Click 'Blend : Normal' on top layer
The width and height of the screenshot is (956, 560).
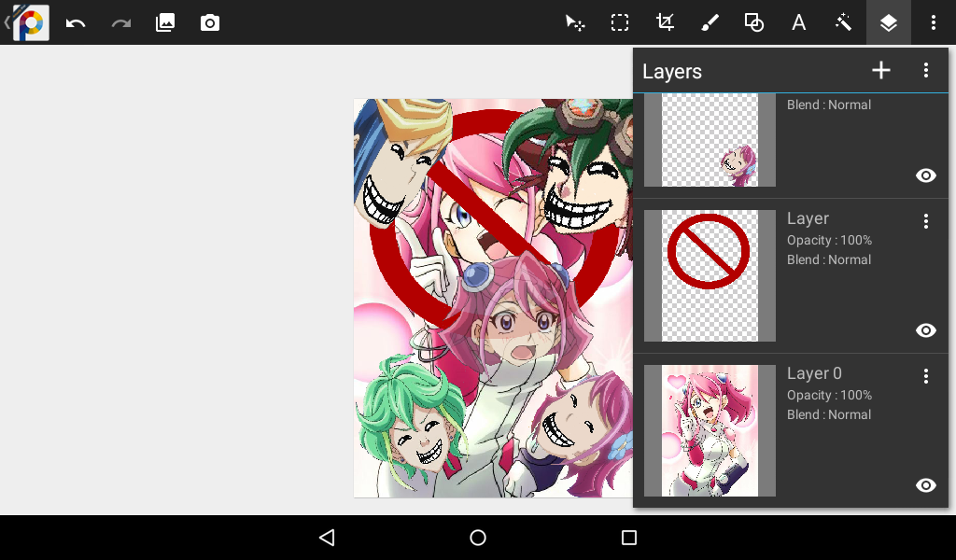tap(829, 105)
